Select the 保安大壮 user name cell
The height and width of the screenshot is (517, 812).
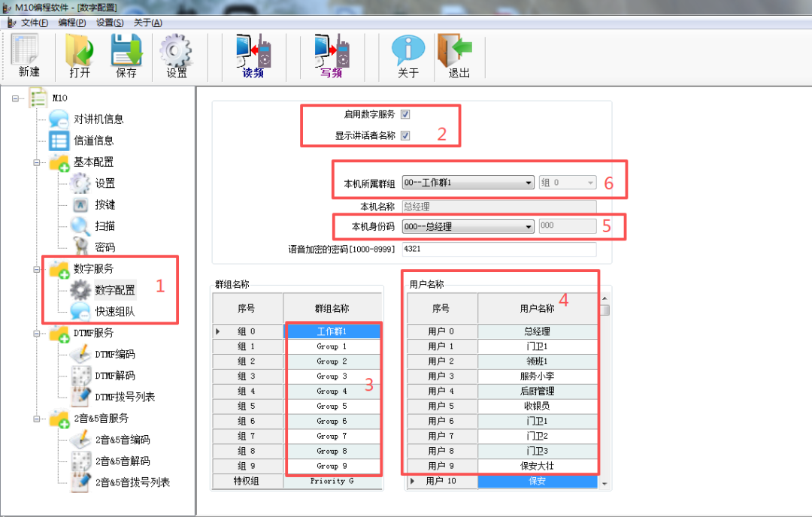[537, 466]
